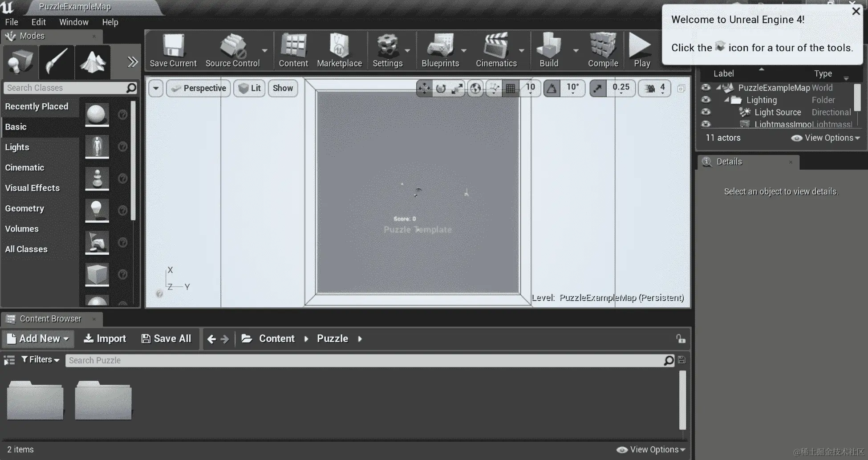Open the rotation snap 10° dropdown
The width and height of the screenshot is (868, 460).
(x=572, y=88)
